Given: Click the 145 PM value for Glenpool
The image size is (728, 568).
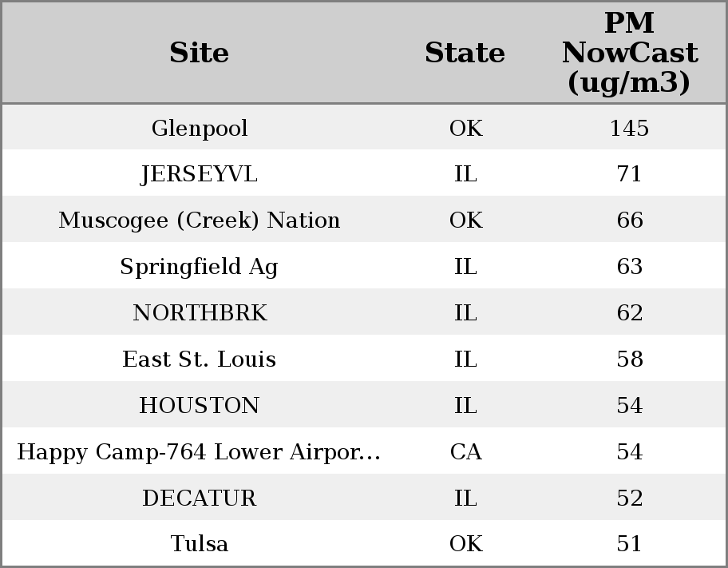Looking at the screenshot, I should (x=629, y=128).
